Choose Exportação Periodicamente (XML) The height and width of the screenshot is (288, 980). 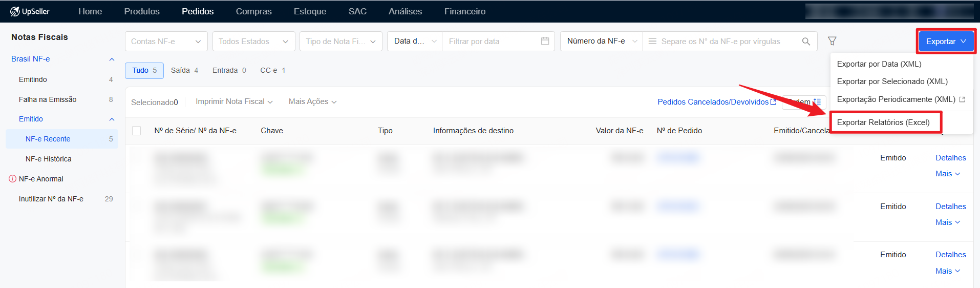click(901, 99)
